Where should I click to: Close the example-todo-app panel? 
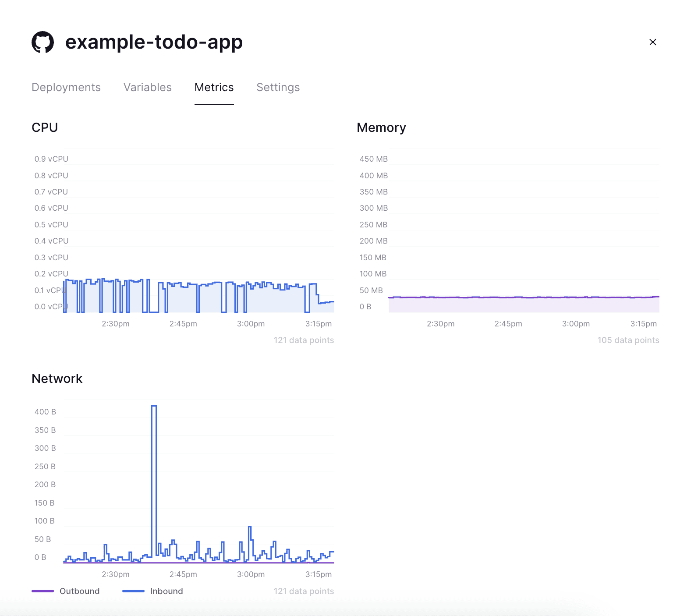652,42
